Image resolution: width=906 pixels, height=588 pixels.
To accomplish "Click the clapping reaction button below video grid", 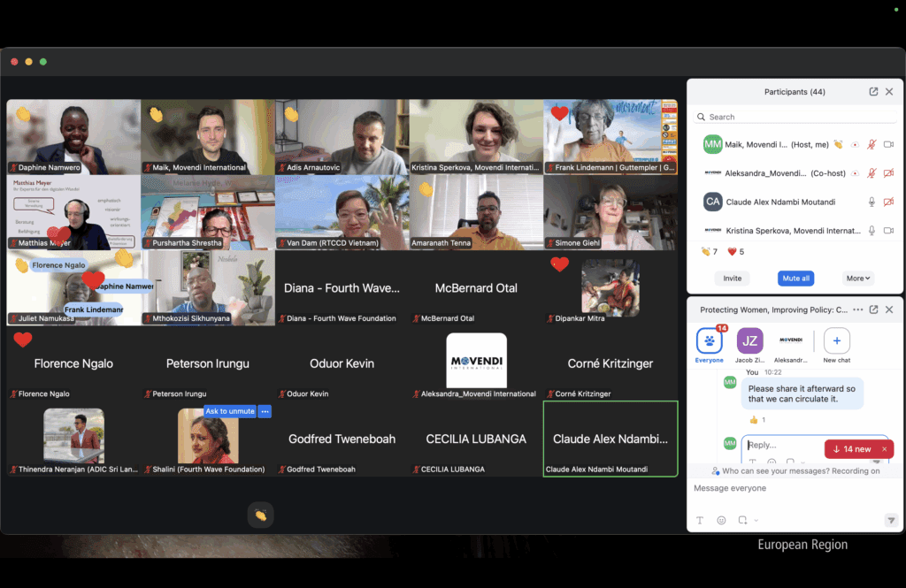I will point(260,515).
